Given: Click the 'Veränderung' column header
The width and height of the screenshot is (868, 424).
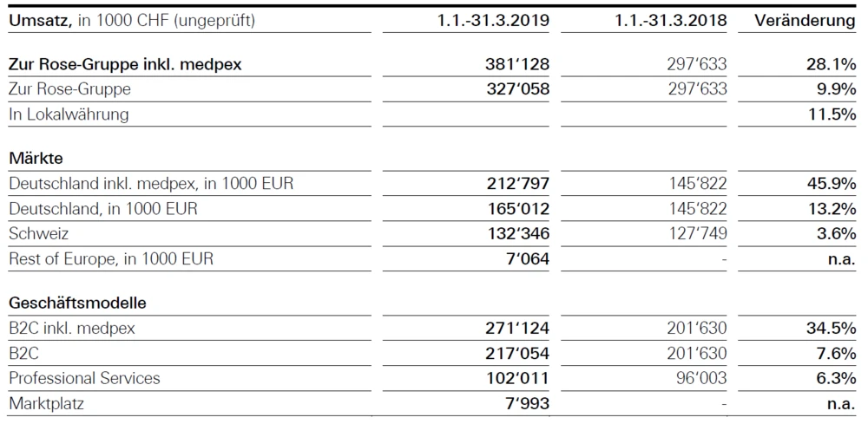Looking at the screenshot, I should [805, 19].
